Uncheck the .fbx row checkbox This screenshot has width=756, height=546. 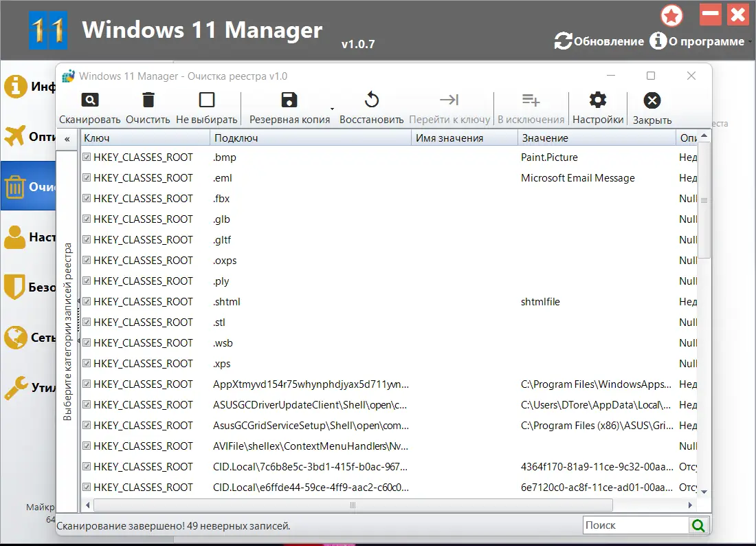coord(87,198)
